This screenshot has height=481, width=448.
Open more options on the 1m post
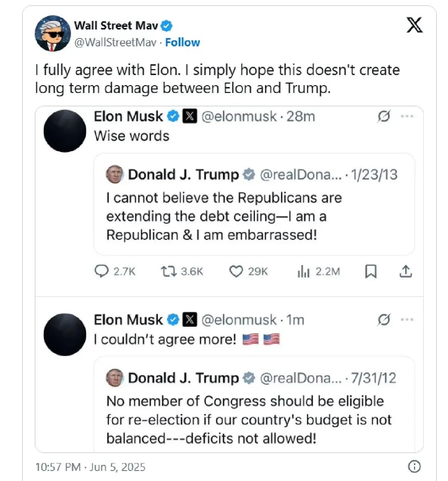coord(407,320)
